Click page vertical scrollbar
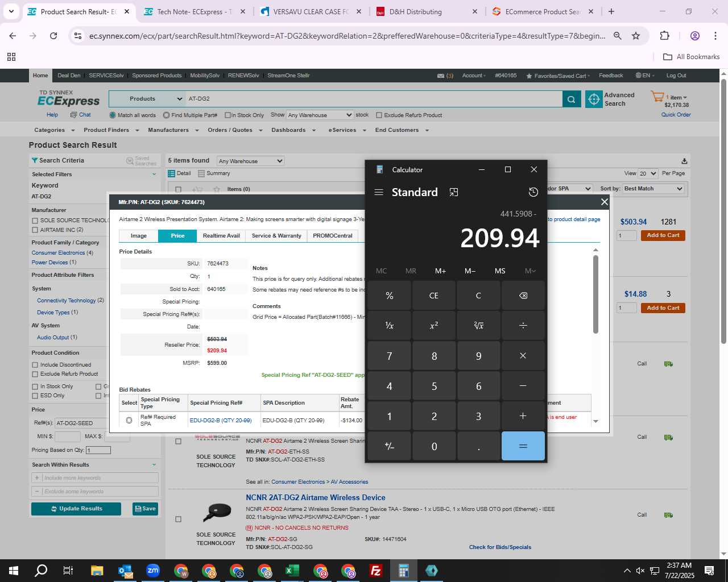This screenshot has width=728, height=582. [724, 211]
